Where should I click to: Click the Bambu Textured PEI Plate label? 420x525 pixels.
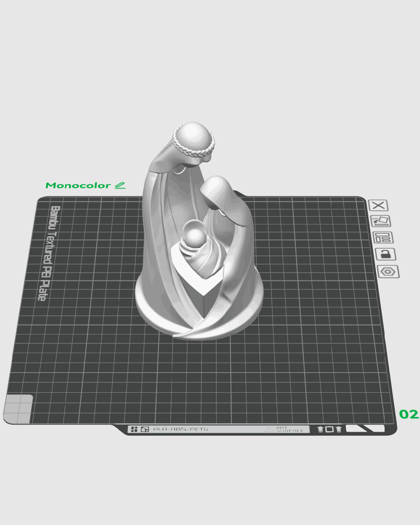(49, 253)
